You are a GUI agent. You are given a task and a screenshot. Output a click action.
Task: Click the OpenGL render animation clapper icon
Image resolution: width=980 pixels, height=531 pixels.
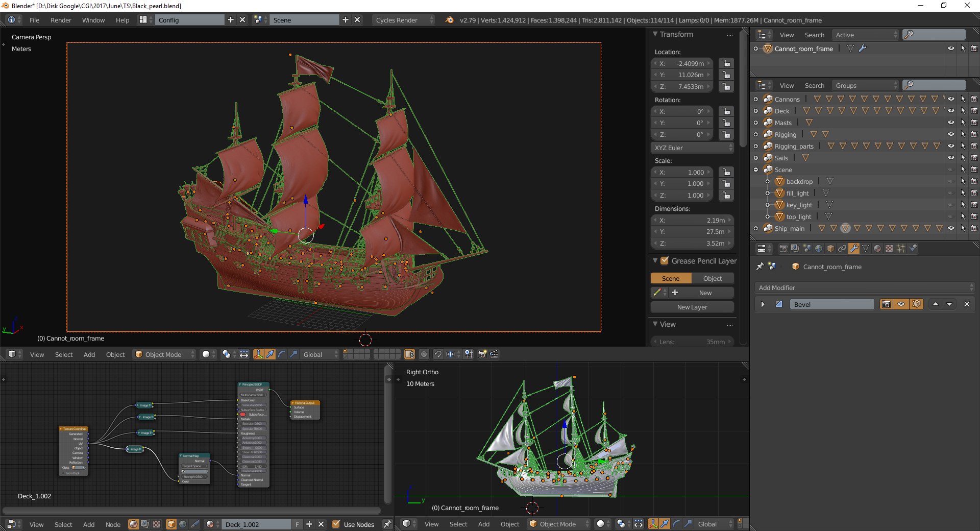pos(494,354)
